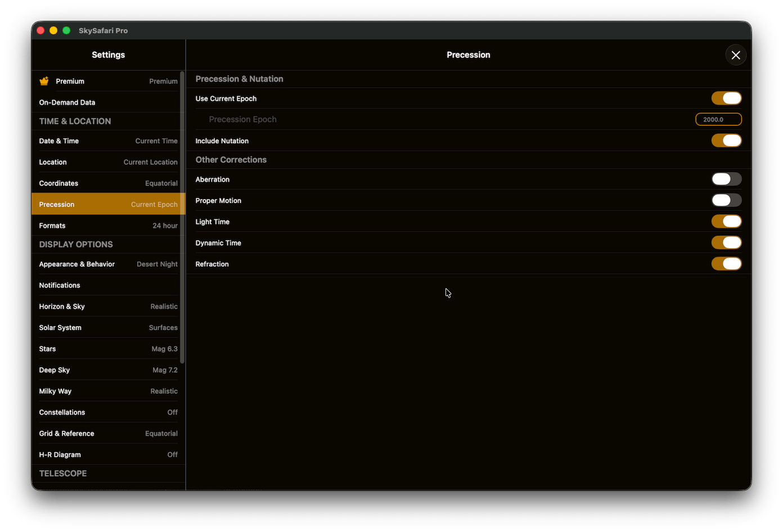Screen dimensions: 783x532
Task: Click the SkySafari Pro window title
Action: pos(103,30)
